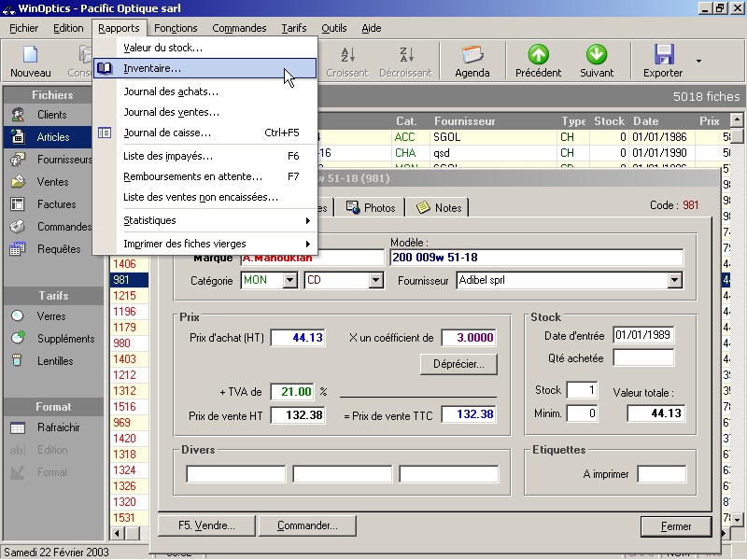Choose Inventaire from the Rapports menu
Viewport: 747px width, 560px height.
(152, 68)
